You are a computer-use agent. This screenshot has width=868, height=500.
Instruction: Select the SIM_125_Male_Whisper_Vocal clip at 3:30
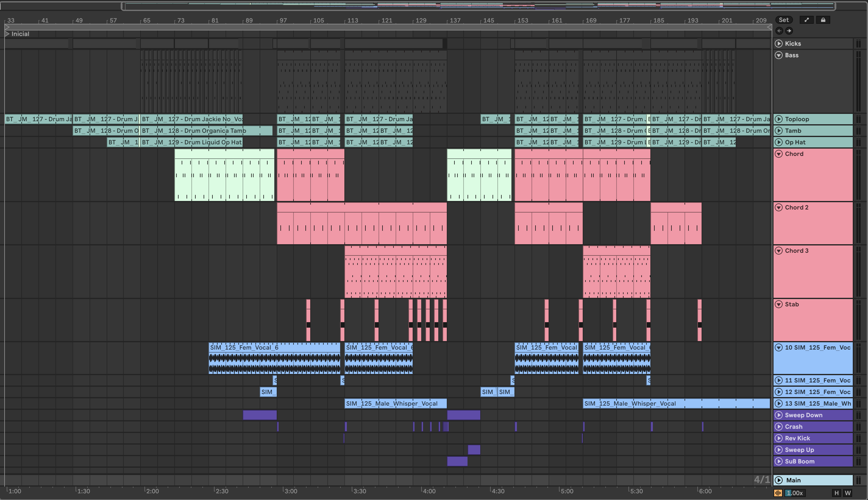pyautogui.click(x=395, y=403)
